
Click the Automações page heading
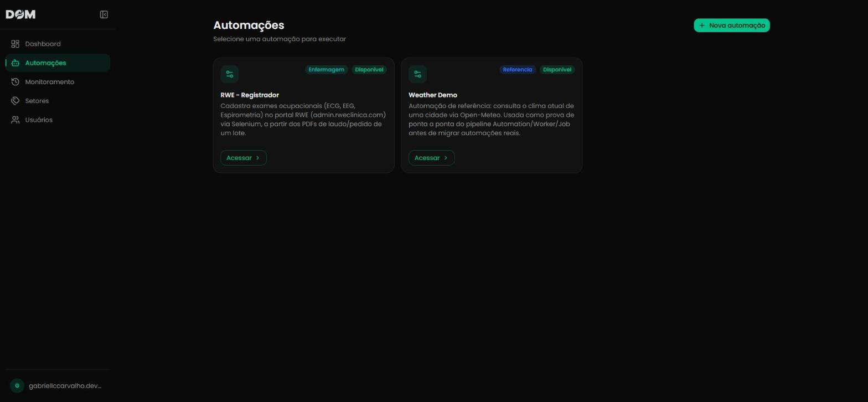pyautogui.click(x=249, y=25)
